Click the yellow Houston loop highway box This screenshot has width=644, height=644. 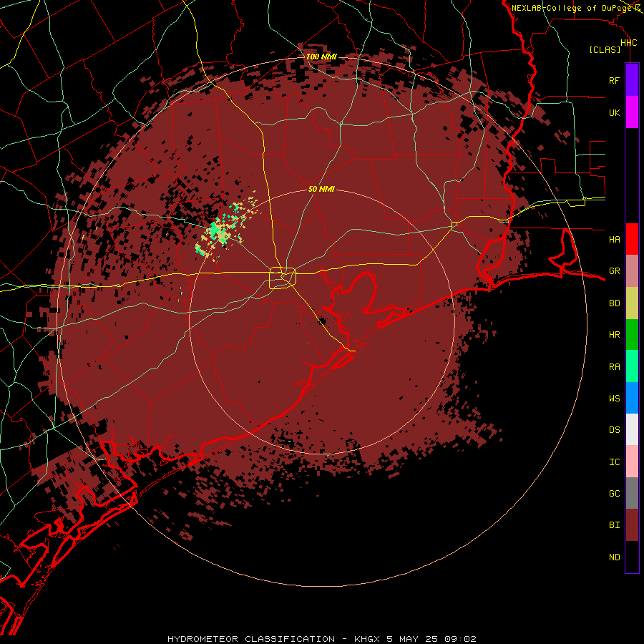pos(283,278)
